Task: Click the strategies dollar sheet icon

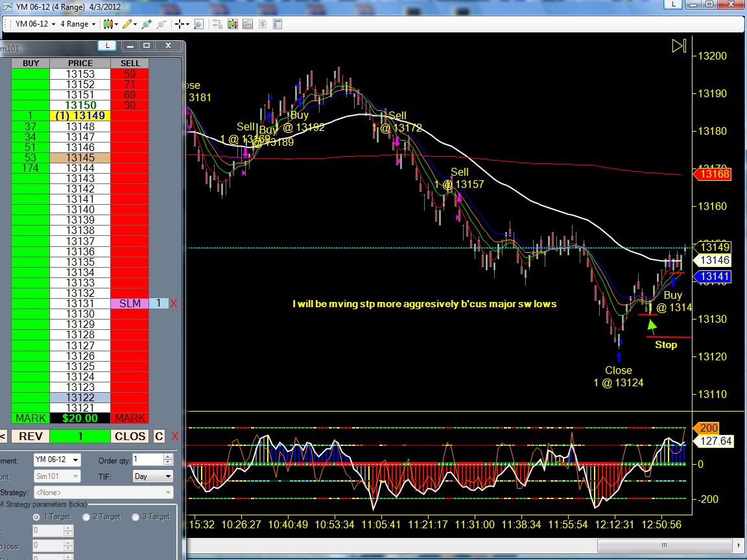Action: [x=263, y=24]
